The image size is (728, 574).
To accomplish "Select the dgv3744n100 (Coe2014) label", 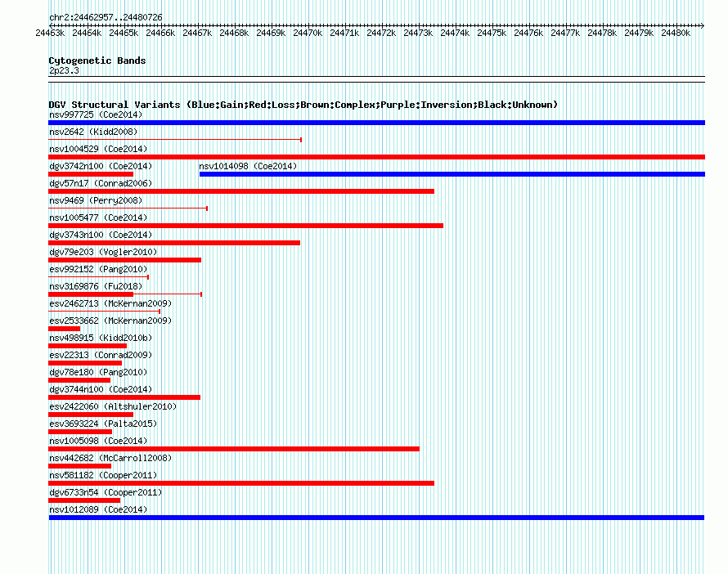I will (x=101, y=389).
